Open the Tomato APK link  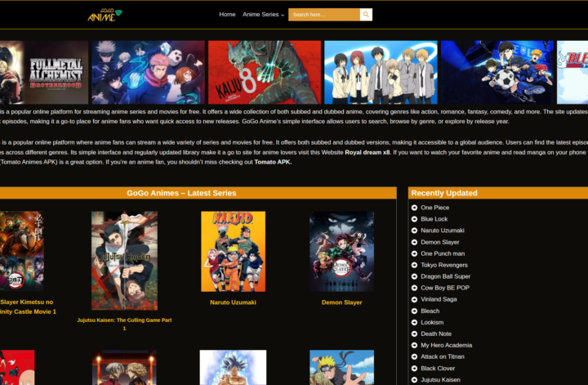[x=273, y=162]
